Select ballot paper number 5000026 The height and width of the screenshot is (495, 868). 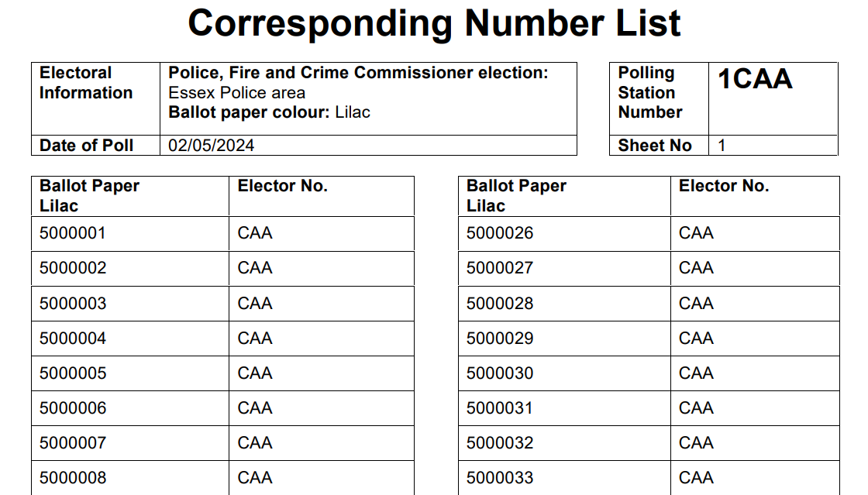click(x=500, y=233)
